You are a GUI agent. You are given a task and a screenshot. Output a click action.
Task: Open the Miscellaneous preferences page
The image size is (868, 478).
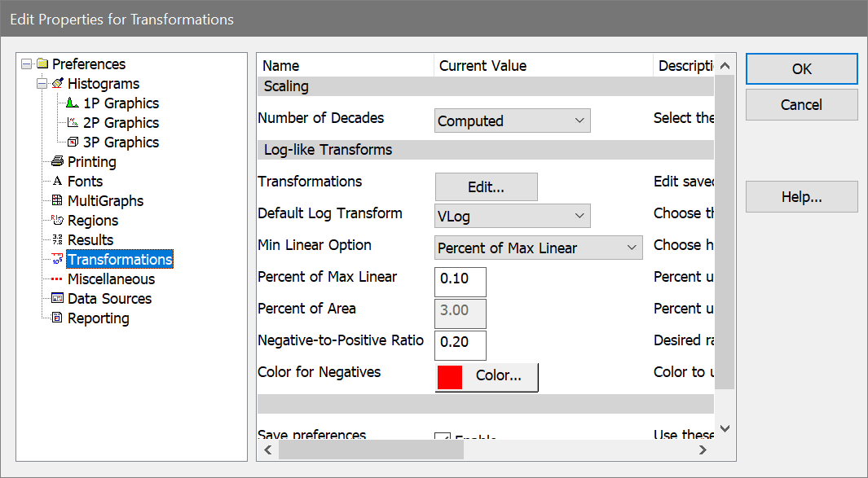tap(111, 279)
